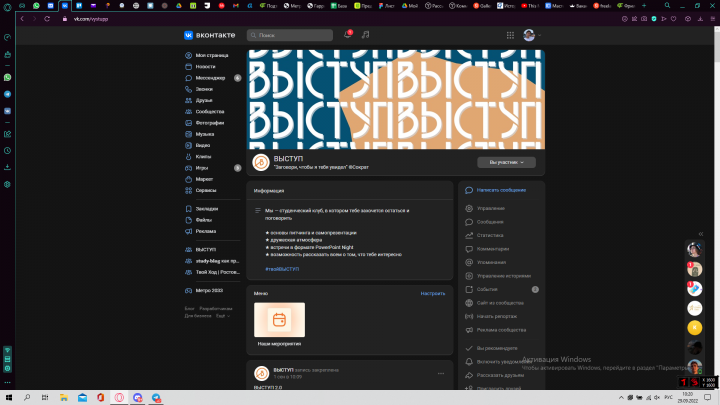Viewport: 720px width, 405px height.
Task: Click the browser reload button
Action: point(47,19)
